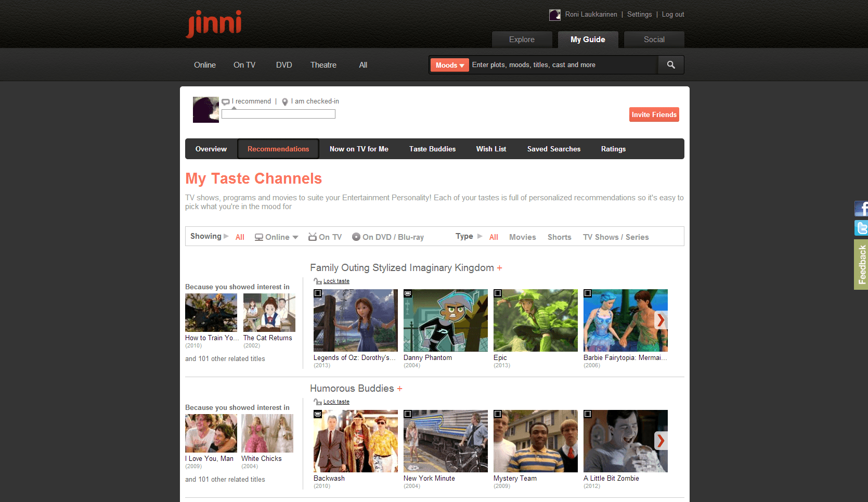Click the Mystery Team title link

coord(515,479)
